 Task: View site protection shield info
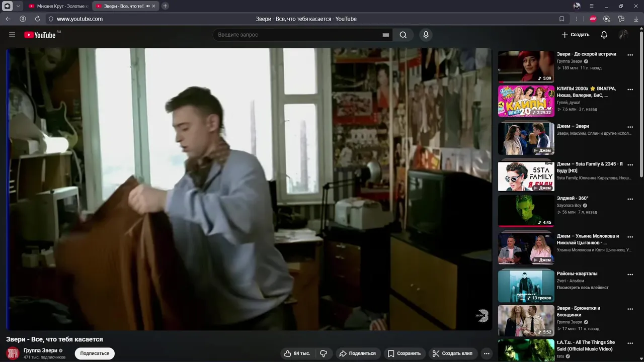[x=50, y=19]
